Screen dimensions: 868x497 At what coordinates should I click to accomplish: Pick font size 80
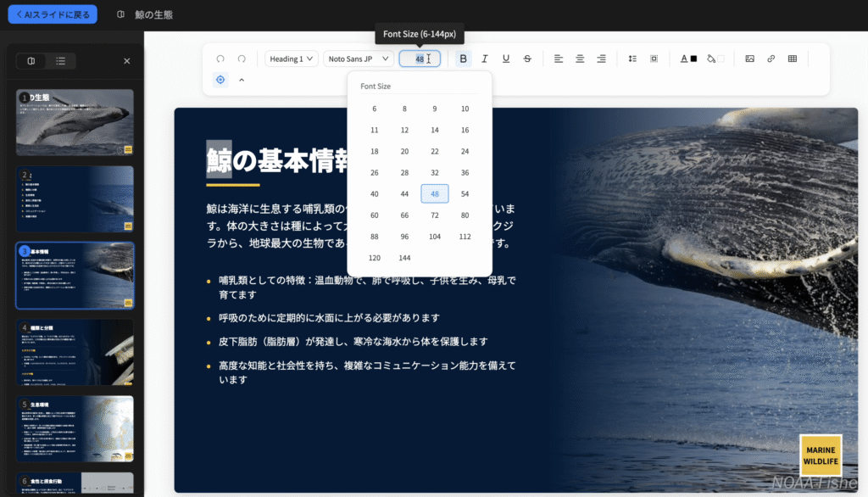click(465, 215)
